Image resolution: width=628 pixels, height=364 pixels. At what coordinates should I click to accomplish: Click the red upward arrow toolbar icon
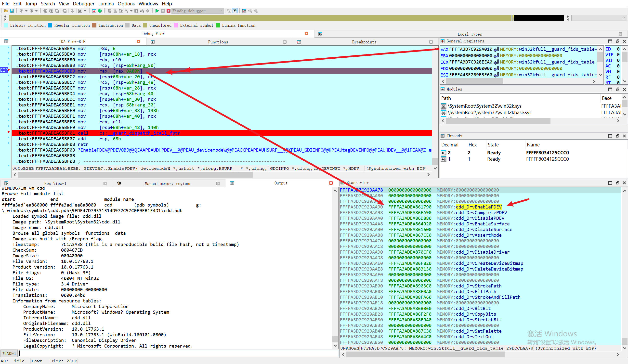click(x=94, y=11)
